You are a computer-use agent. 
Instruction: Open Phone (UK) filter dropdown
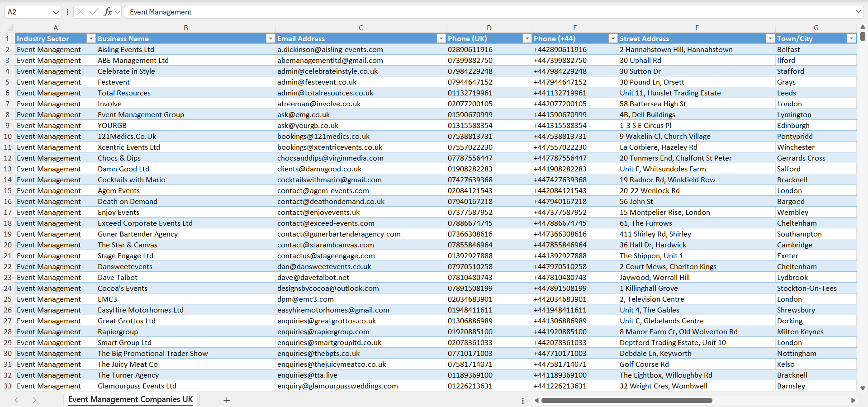(x=526, y=38)
